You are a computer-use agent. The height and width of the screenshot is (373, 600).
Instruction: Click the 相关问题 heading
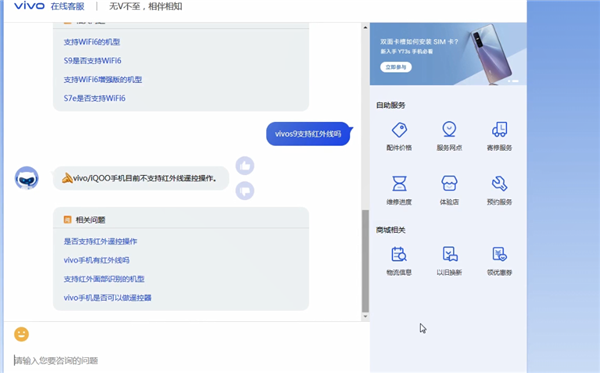coord(90,220)
